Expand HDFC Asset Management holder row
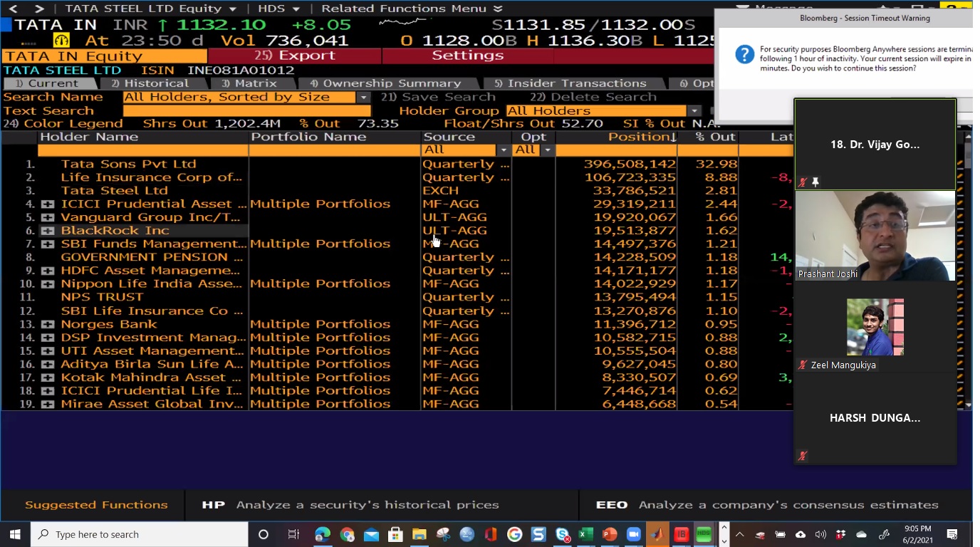Viewport: 980px width, 547px height. [x=48, y=271]
